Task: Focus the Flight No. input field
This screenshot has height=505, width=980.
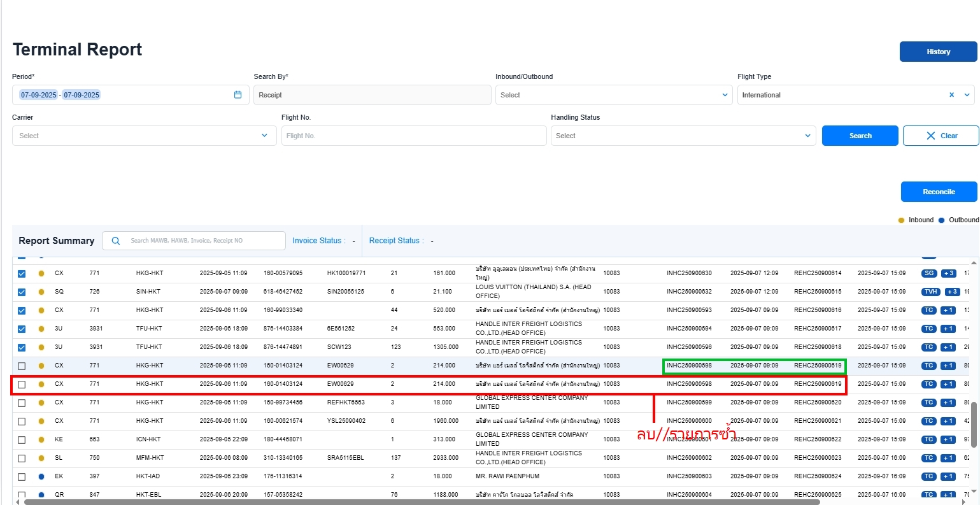Action: pyautogui.click(x=414, y=136)
